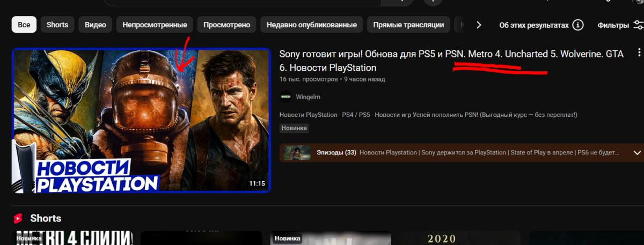The image size is (644, 245).
Task: Open the short showing "2020"
Action: 459,238
